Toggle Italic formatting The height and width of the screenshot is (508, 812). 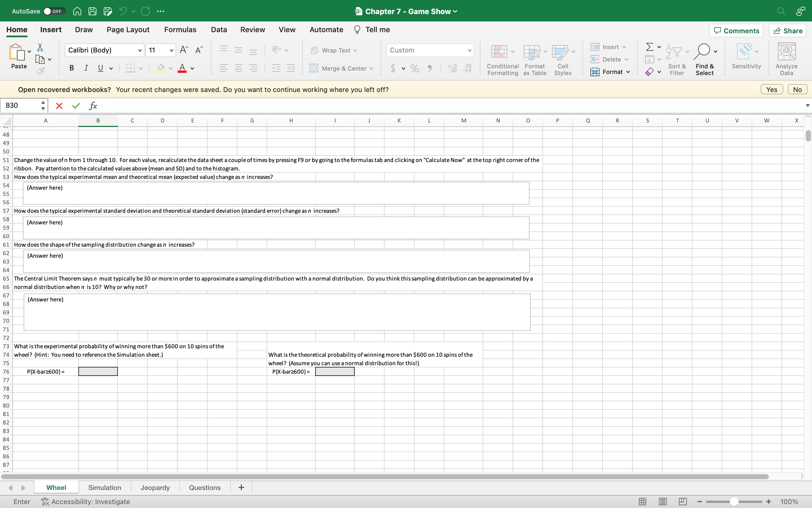point(86,68)
